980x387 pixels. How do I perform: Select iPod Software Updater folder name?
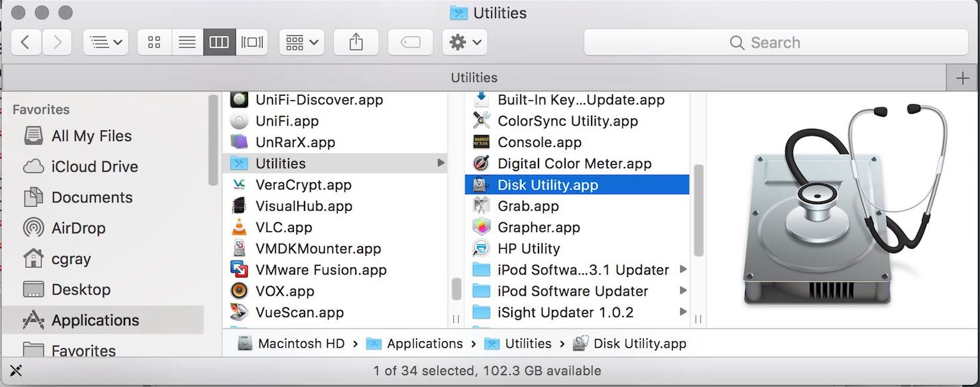pos(573,291)
